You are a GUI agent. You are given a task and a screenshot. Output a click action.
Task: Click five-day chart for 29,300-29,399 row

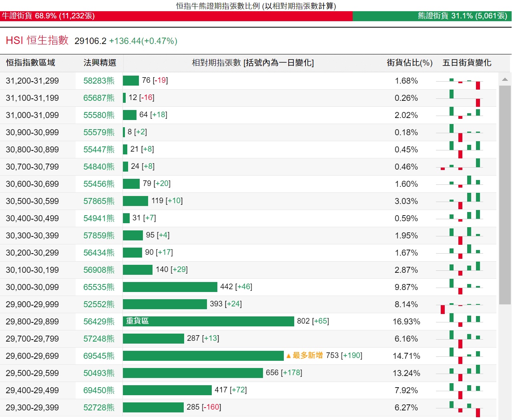click(x=460, y=409)
